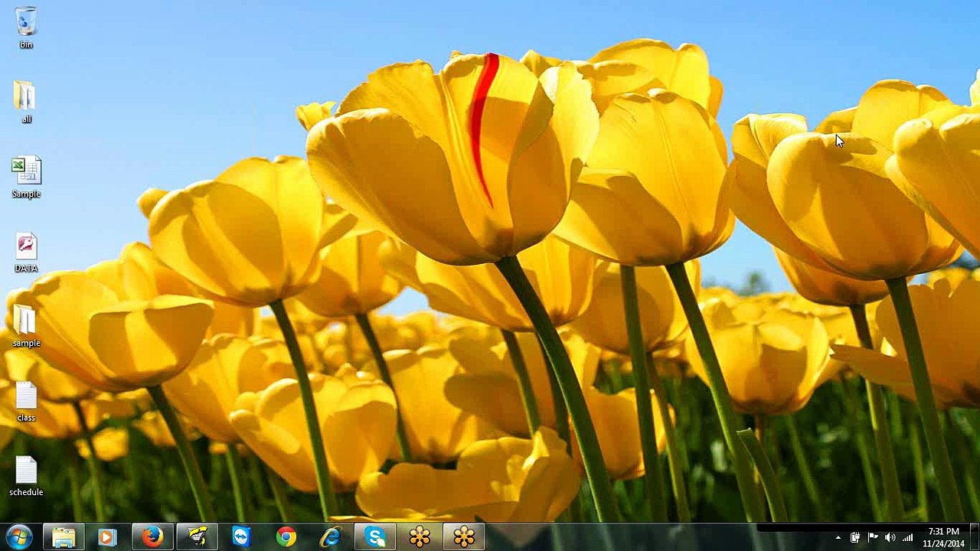
Task: Select the lowercase 'sample' folder icon
Action: pos(26,325)
